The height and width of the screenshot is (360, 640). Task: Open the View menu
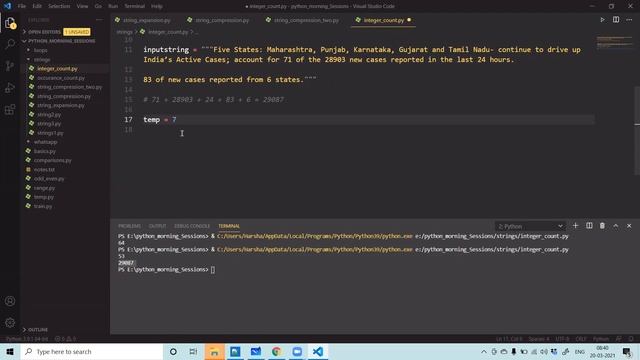pos(82,6)
